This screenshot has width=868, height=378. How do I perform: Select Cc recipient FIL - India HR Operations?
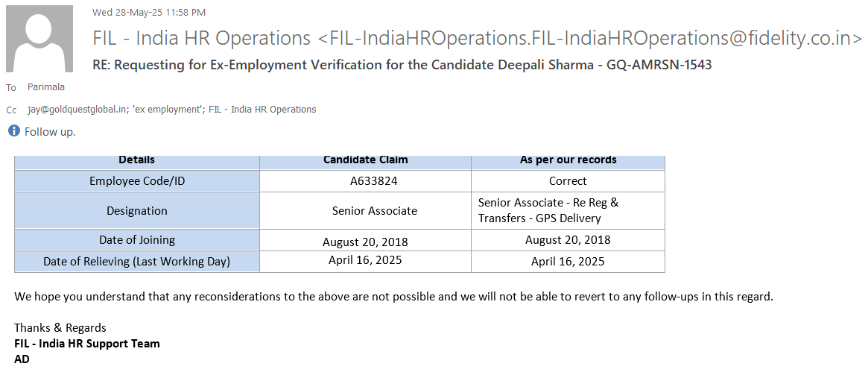point(262,110)
